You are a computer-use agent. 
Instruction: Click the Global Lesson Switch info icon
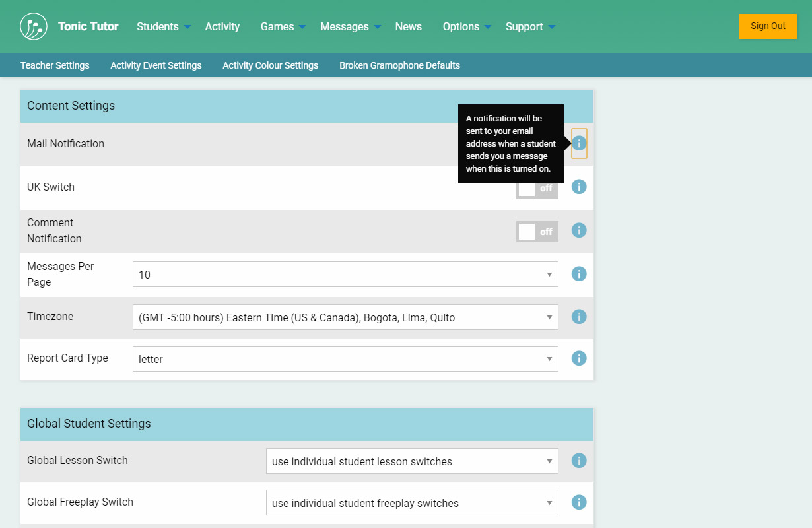pyautogui.click(x=579, y=461)
